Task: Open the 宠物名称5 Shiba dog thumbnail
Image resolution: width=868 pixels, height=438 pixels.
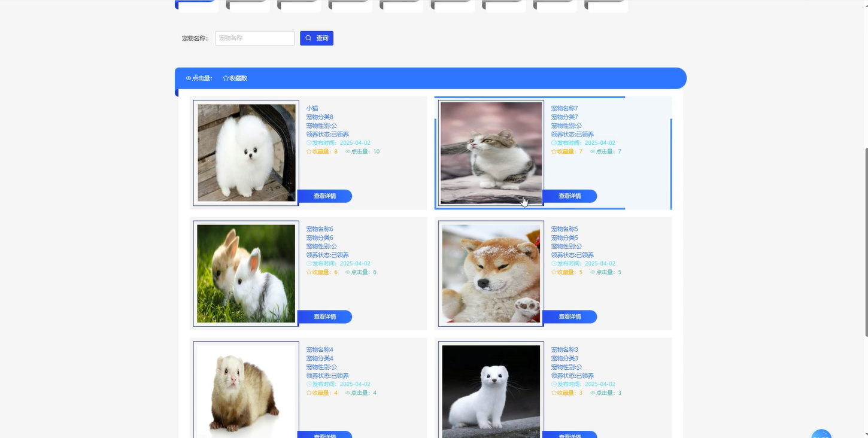Action: [x=491, y=273]
